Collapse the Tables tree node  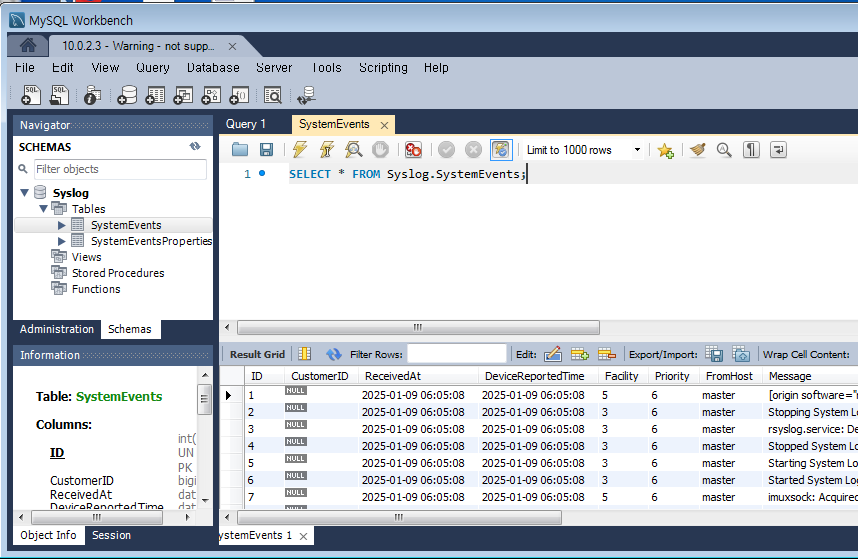43,208
